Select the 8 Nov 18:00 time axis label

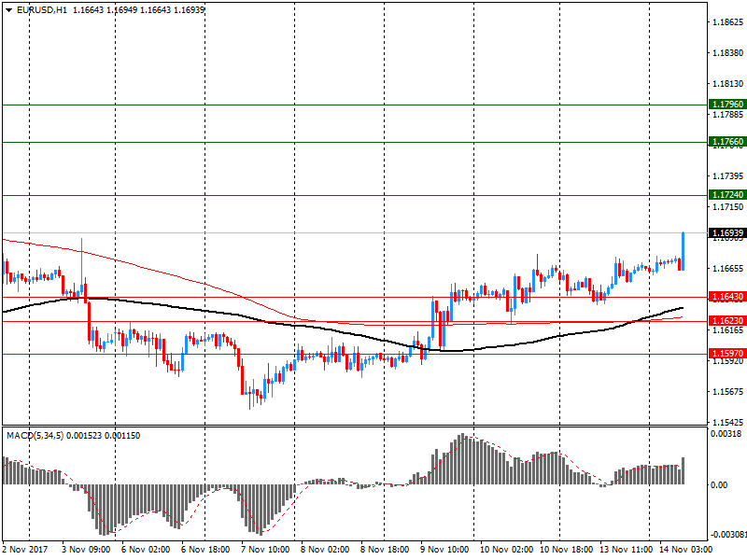(x=385, y=550)
